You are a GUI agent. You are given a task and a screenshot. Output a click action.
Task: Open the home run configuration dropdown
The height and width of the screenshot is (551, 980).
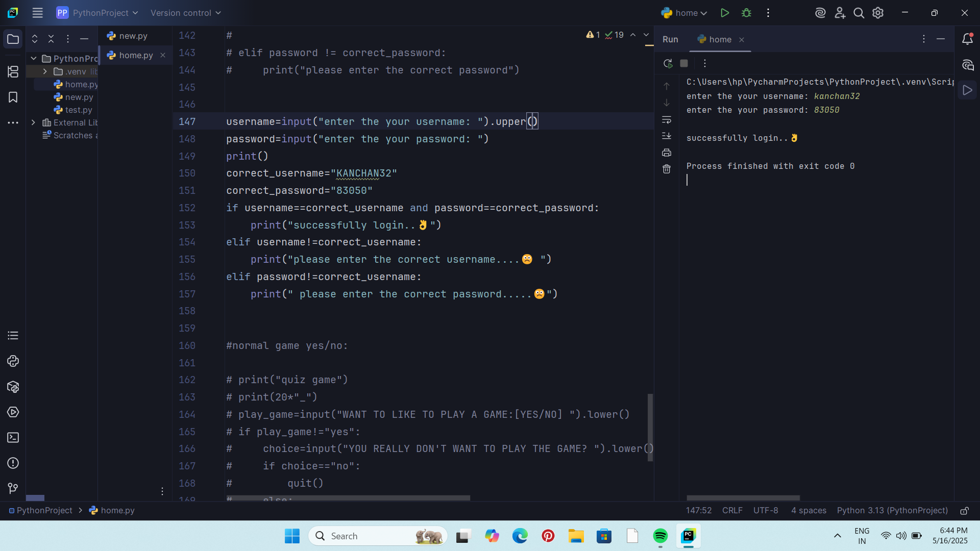(x=684, y=13)
